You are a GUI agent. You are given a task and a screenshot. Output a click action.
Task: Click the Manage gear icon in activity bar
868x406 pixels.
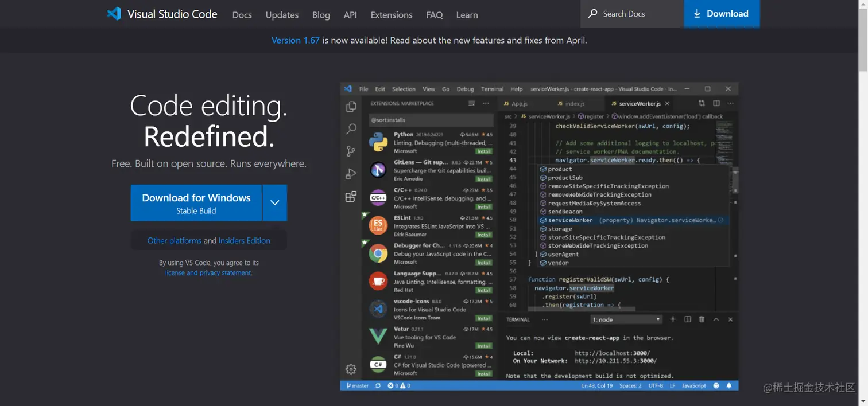pyautogui.click(x=351, y=369)
